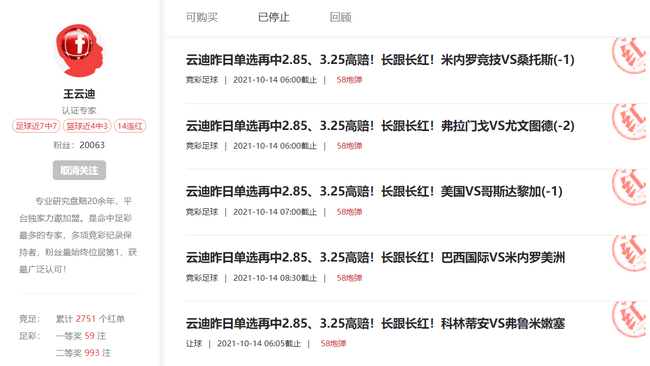
Task: Click the 14连红 badge
Action: point(130,126)
